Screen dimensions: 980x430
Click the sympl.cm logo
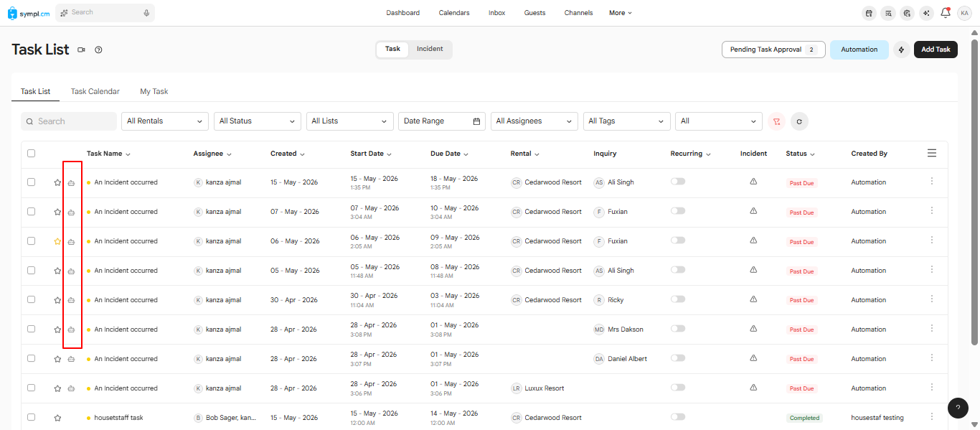tap(29, 13)
